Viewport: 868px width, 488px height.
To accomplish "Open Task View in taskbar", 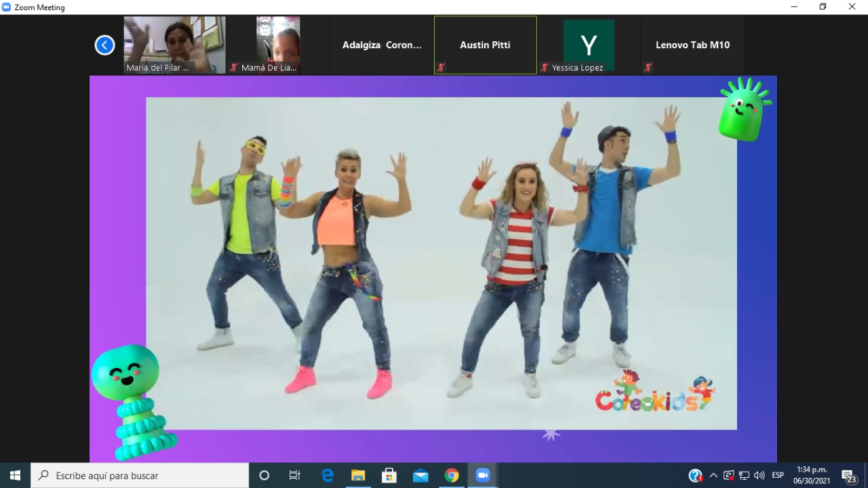I will pos(295,475).
